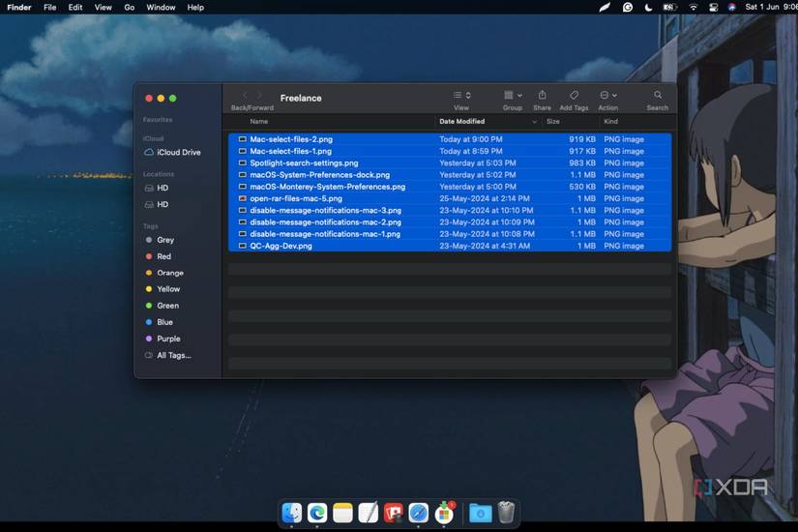
Task: Open the View menu in the menu bar
Action: pyautogui.click(x=103, y=7)
